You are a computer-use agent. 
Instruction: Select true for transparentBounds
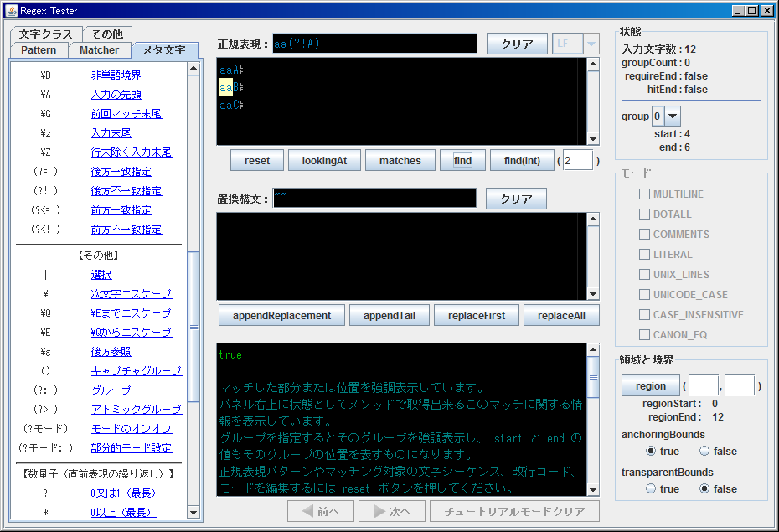point(651,488)
